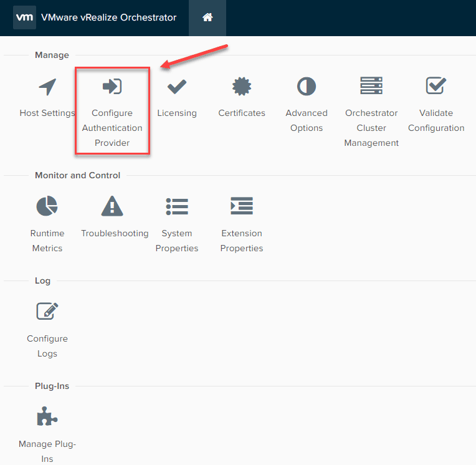This screenshot has height=465, width=476.
Task: Click the Monitor and Control heading
Action: (77, 175)
